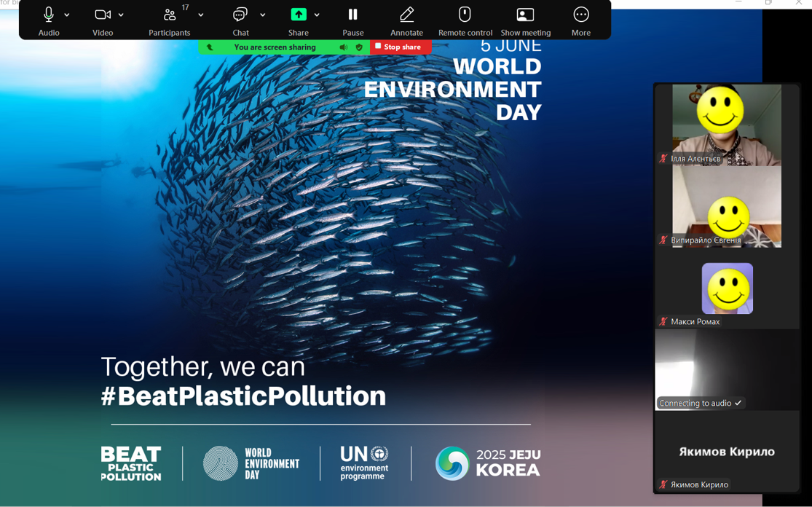Expand the Audio options arrow
The width and height of the screenshot is (812, 507).
[x=67, y=15]
